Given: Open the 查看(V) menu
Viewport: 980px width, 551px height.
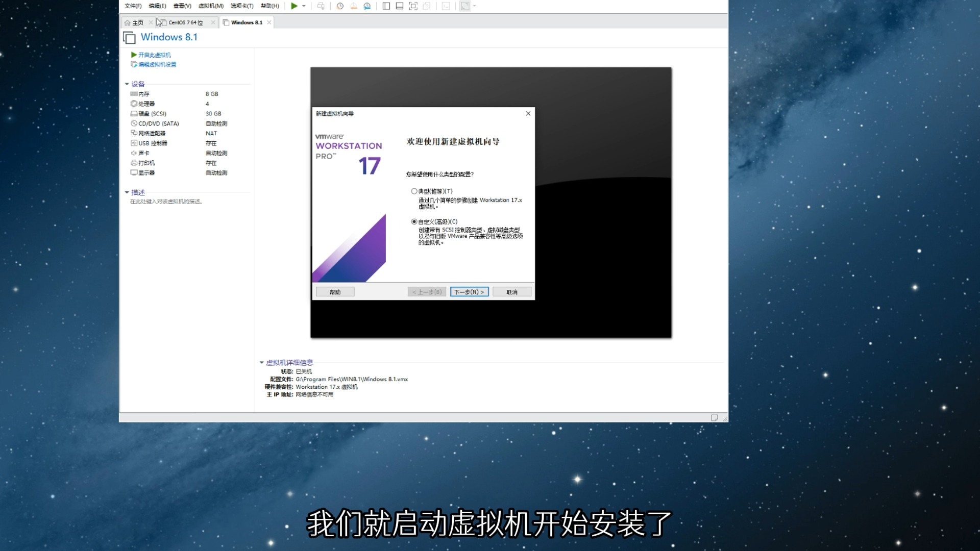Looking at the screenshot, I should (x=182, y=6).
